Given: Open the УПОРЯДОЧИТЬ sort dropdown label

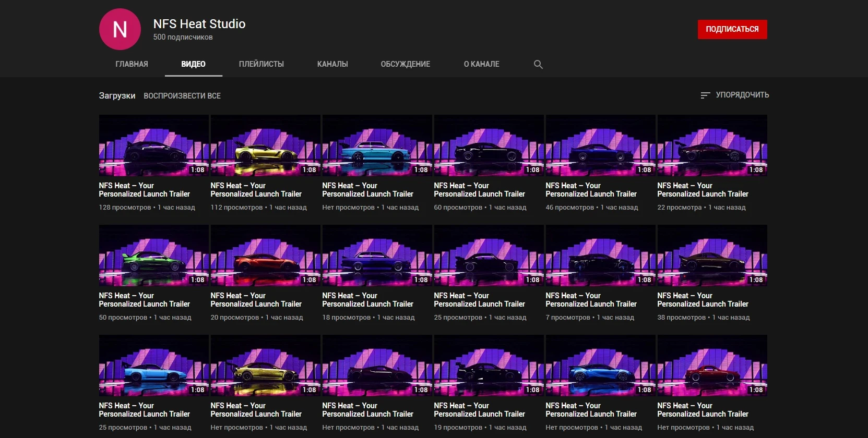Looking at the screenshot, I should (x=742, y=95).
